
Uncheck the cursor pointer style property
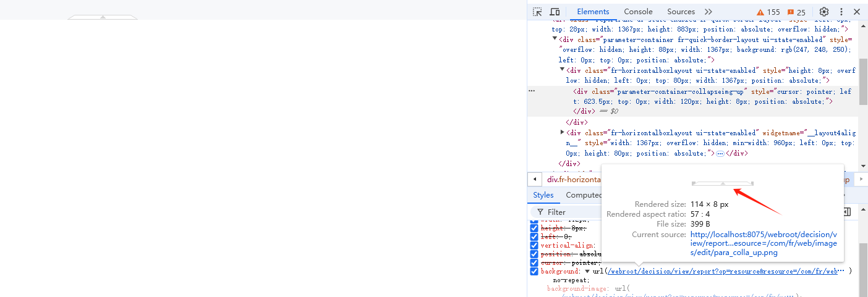[534, 262]
